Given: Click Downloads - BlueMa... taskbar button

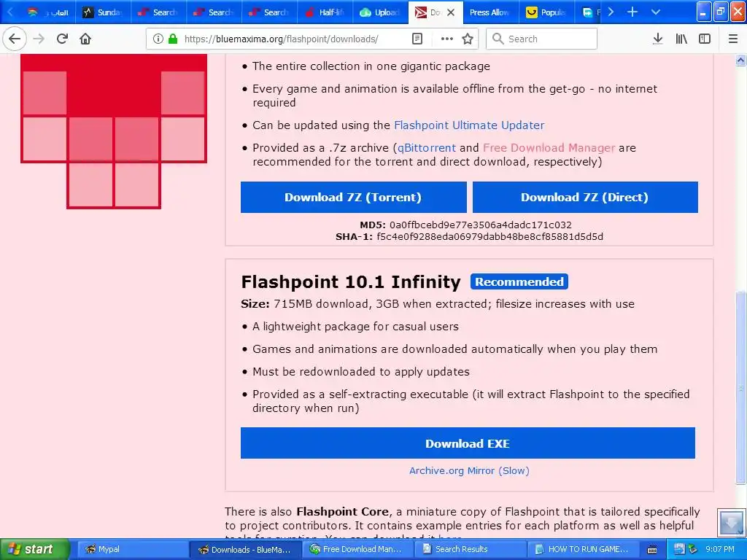Looking at the screenshot, I should pyautogui.click(x=245, y=549).
